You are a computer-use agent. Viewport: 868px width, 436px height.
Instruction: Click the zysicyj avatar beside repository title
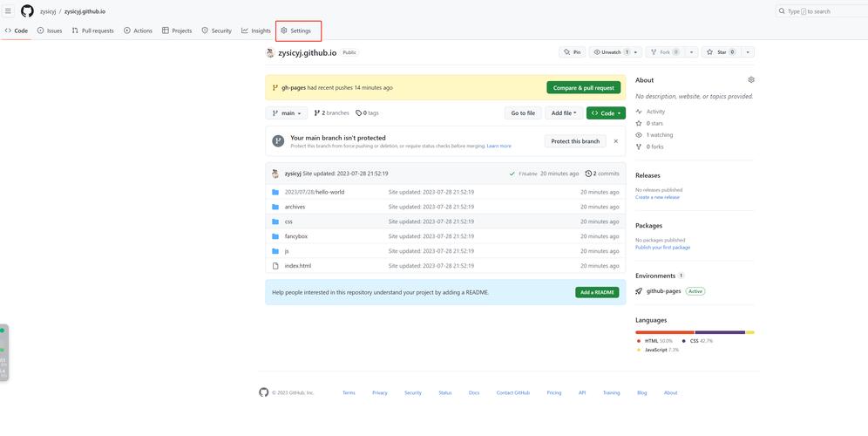point(270,52)
